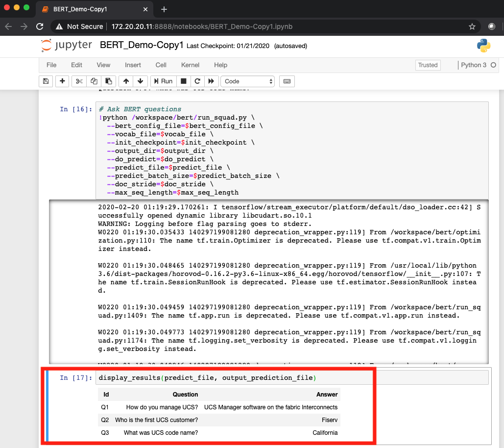The height and width of the screenshot is (448, 504).
Task: Open the Kernel menu
Action: (x=190, y=65)
